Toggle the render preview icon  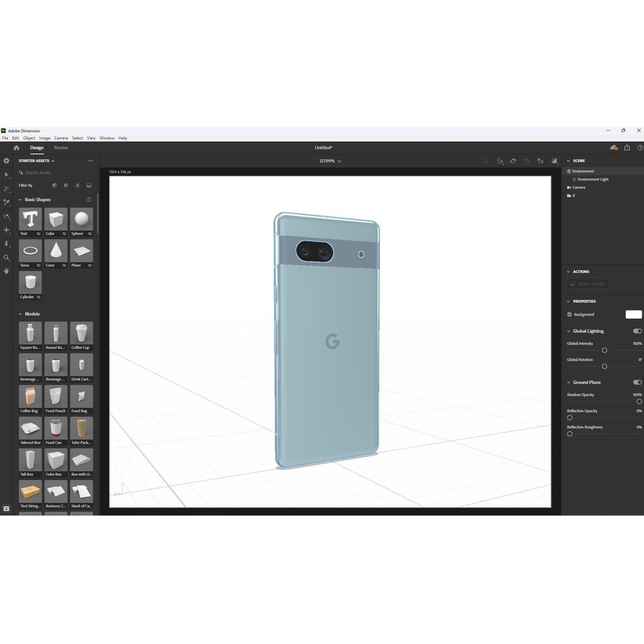[x=554, y=161]
